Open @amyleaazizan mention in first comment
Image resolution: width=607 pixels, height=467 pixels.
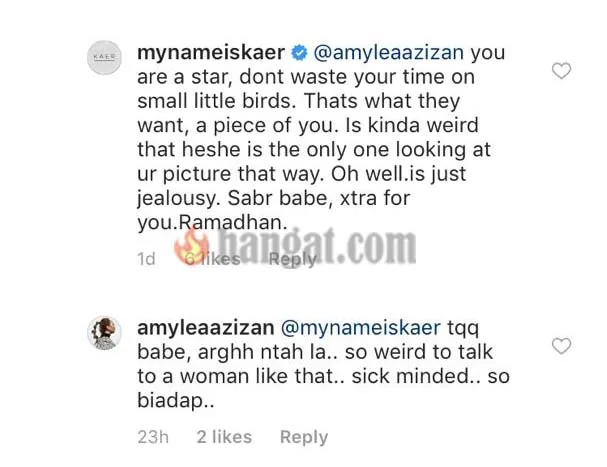coord(388,53)
